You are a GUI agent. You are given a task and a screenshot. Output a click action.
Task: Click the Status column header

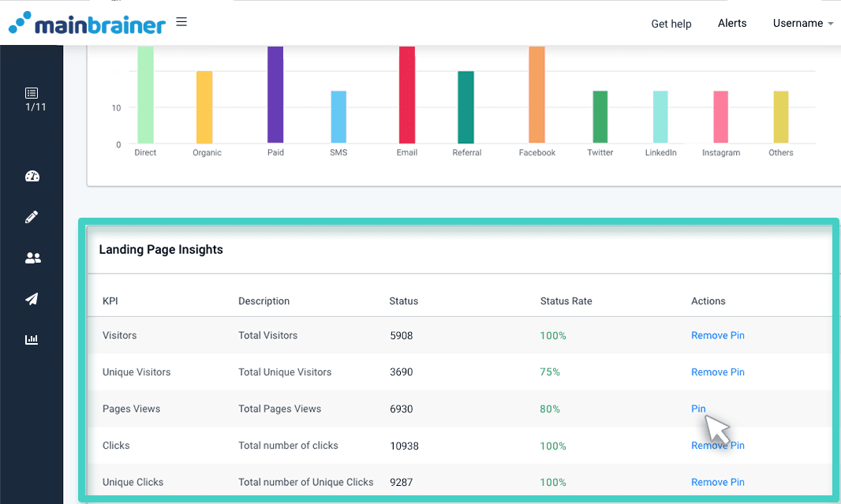403,301
